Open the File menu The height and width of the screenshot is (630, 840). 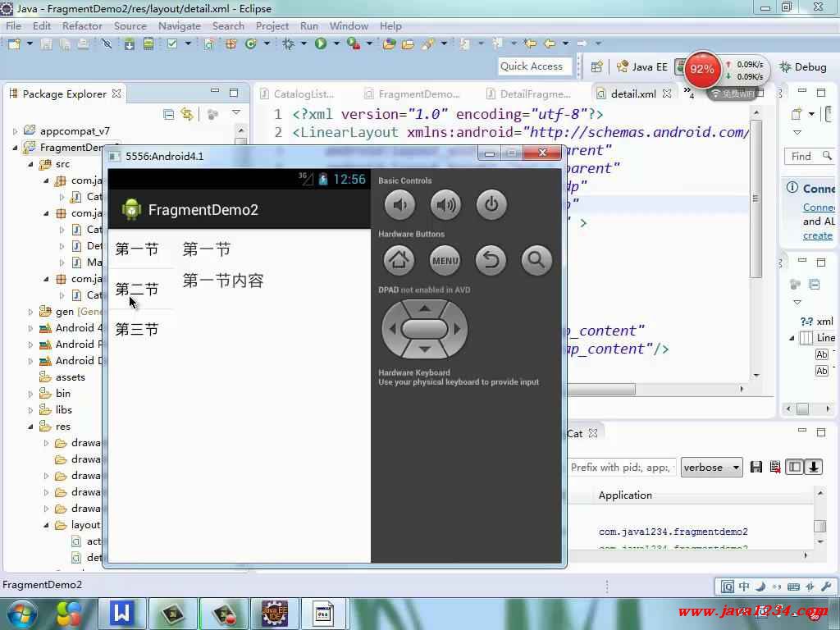point(13,25)
